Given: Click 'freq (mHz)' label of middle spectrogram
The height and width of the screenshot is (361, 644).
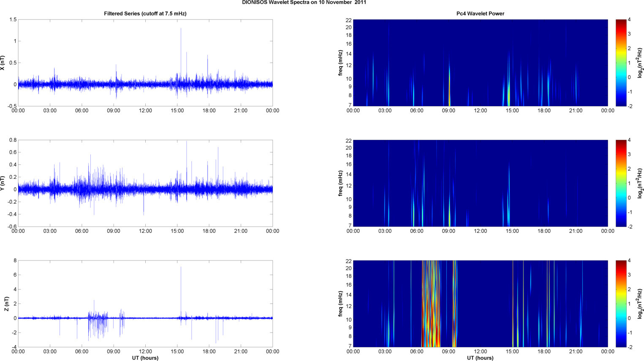Looking at the screenshot, I should [x=340, y=183].
